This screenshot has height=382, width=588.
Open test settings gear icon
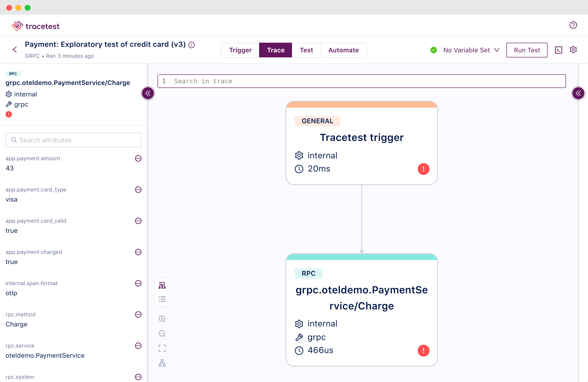point(573,50)
